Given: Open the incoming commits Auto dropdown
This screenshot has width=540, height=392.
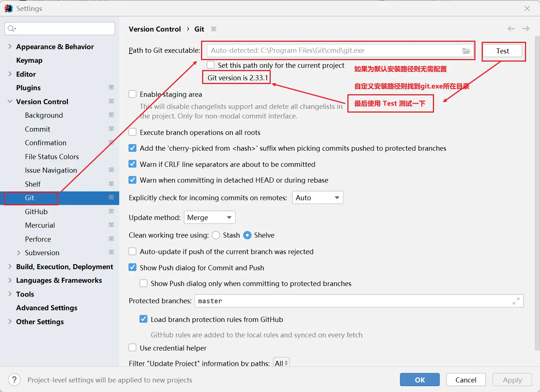Looking at the screenshot, I should (318, 198).
